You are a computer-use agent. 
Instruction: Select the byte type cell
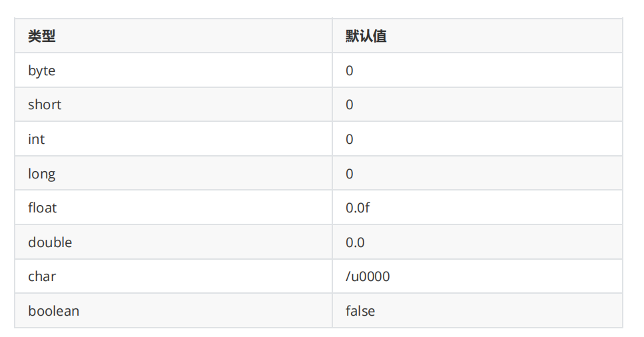point(41,71)
